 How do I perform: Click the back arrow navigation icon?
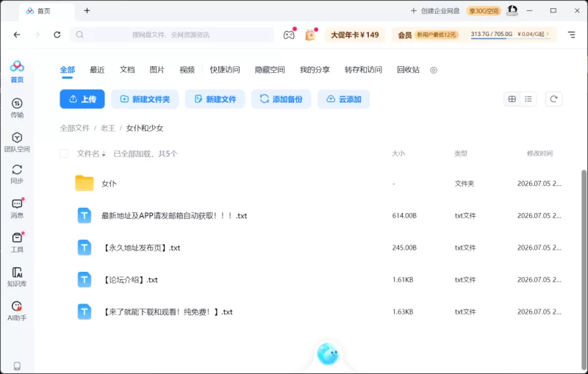[17, 35]
